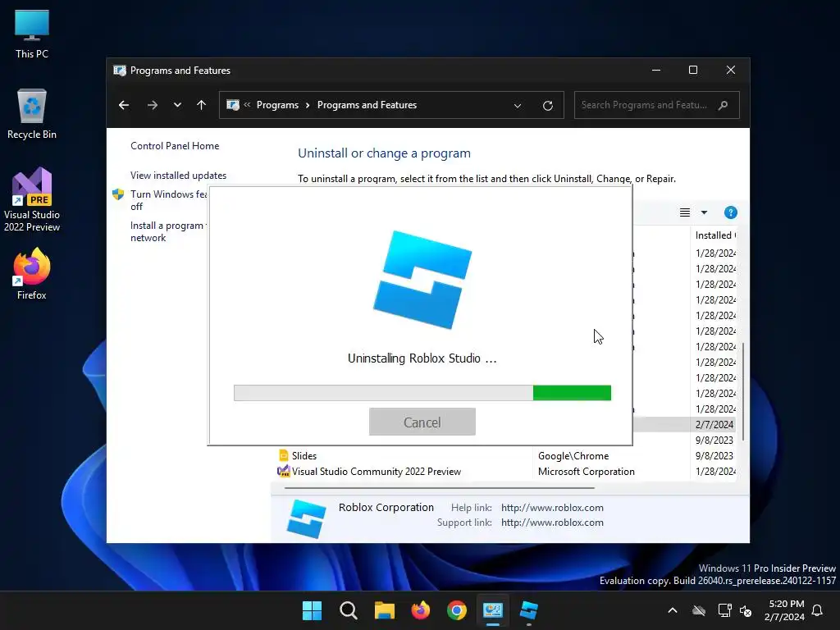
Task: Click Programs breadcrumb in address bar
Action: click(277, 105)
